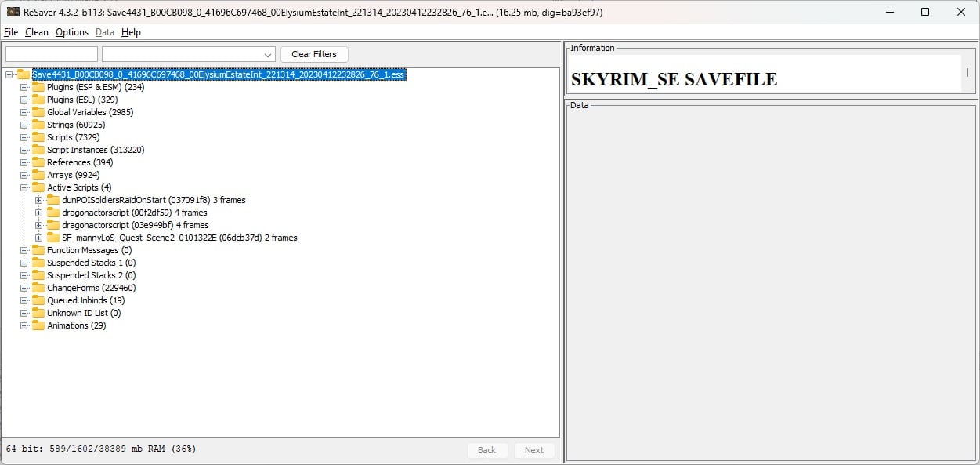
Task: Open the Data menu
Action: coord(105,32)
